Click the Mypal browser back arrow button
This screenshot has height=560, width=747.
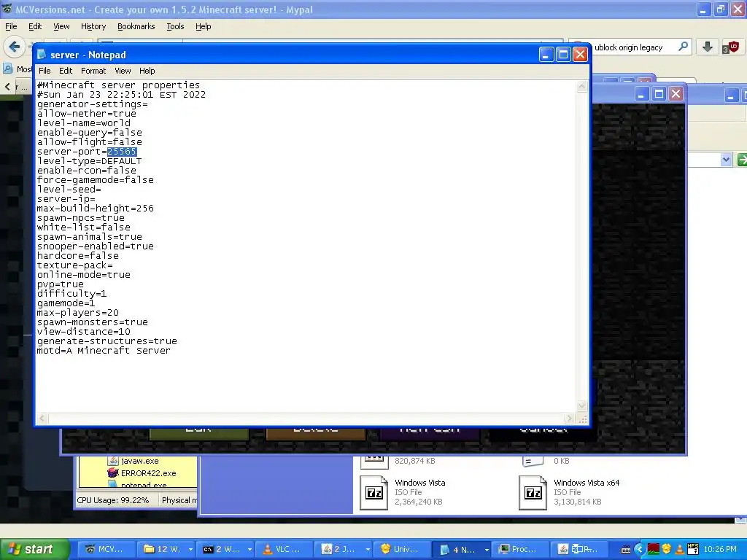(14, 47)
